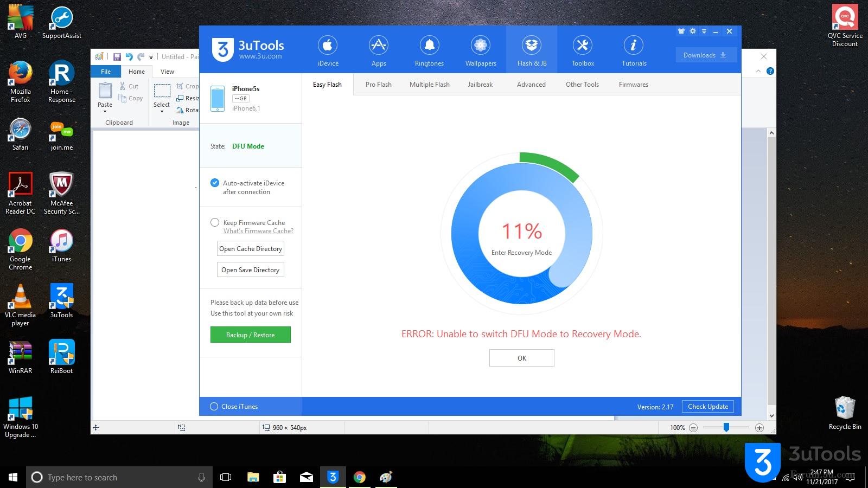
Task: Click the green Backup / Restore button
Action: point(251,335)
